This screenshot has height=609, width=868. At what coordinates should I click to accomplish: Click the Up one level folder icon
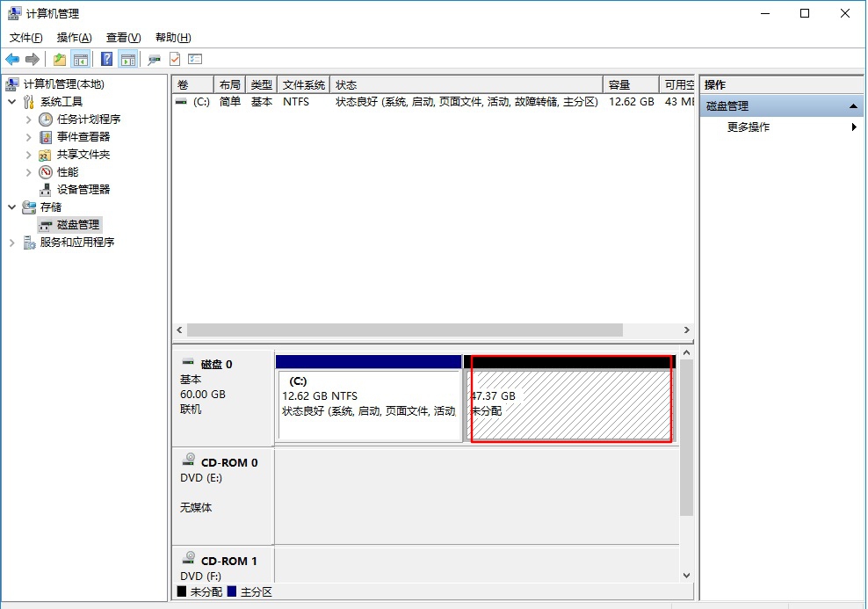pos(59,59)
